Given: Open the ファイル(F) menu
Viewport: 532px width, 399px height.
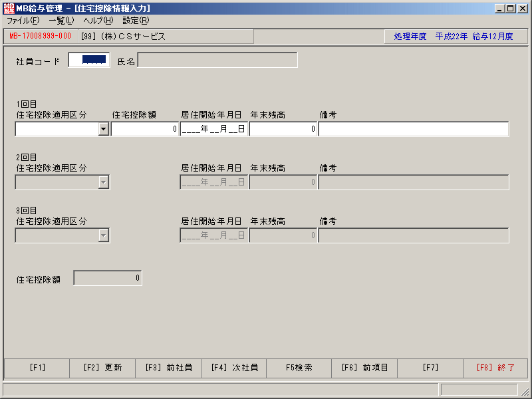Looking at the screenshot, I should [x=23, y=21].
